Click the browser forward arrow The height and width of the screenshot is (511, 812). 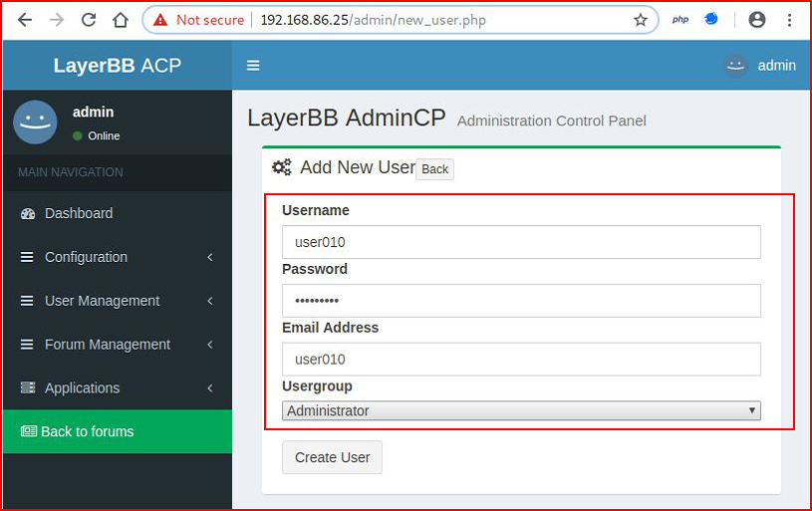click(57, 20)
